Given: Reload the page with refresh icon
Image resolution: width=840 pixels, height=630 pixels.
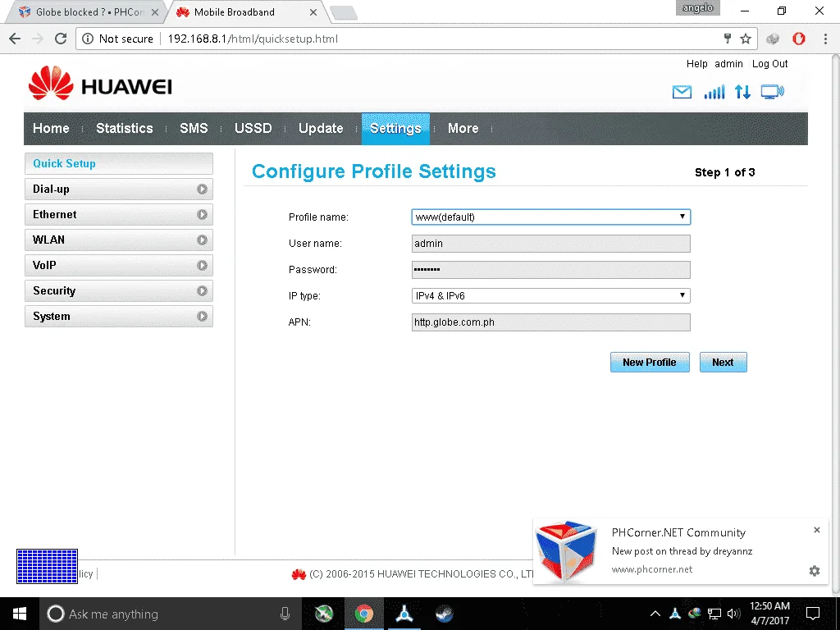Looking at the screenshot, I should 61,39.
